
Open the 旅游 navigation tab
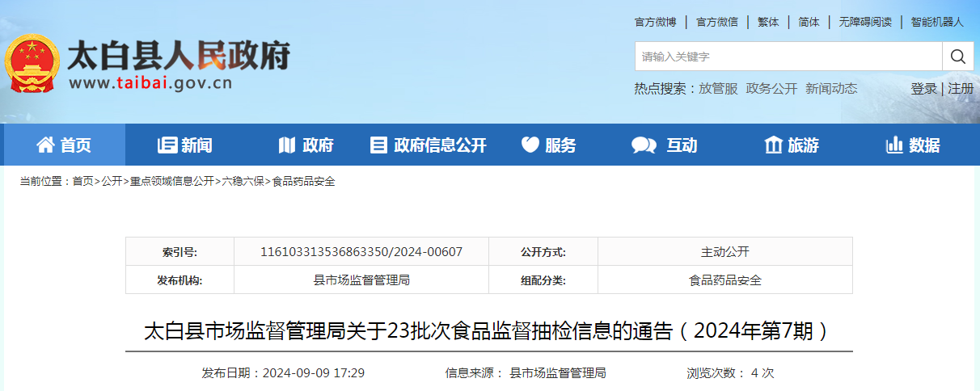click(x=792, y=145)
